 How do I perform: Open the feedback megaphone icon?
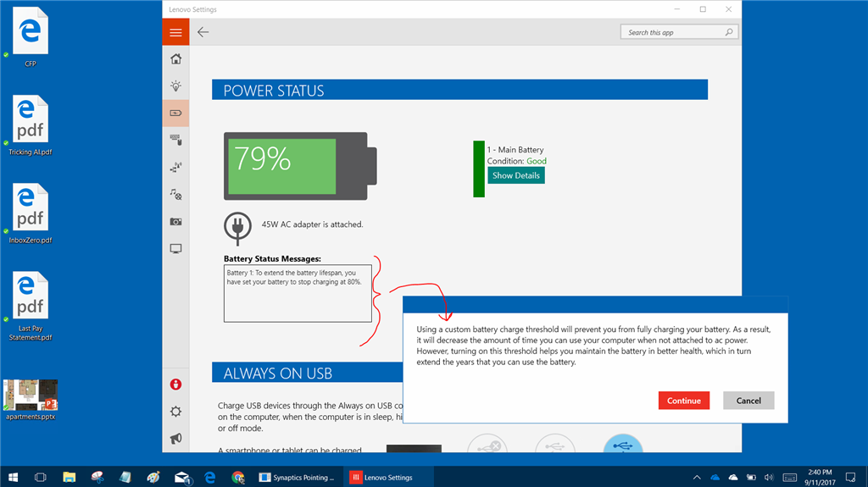[x=176, y=439]
